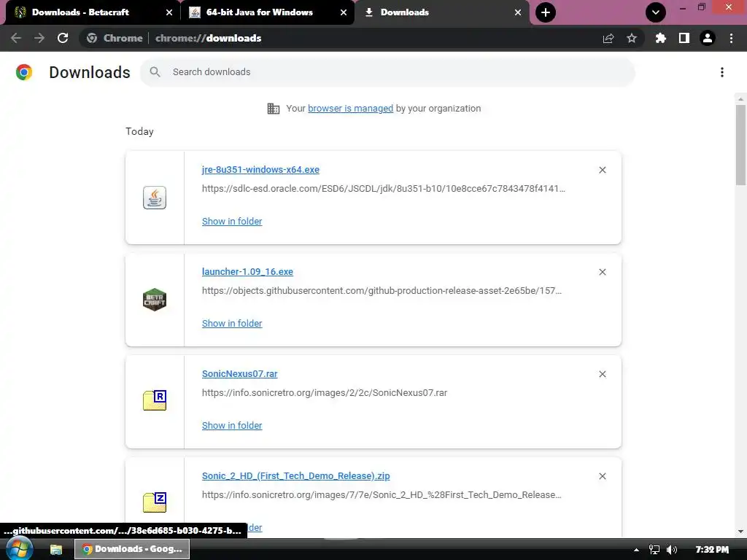Open the browser is managed link
The image size is (747, 560).
pos(351,109)
